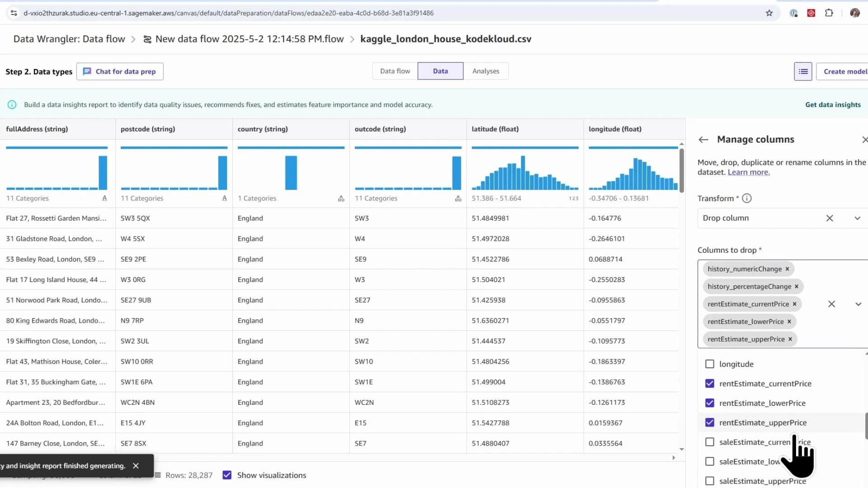
Task: Click the flow icon beside New data flow breadcrumb
Action: [x=147, y=39]
